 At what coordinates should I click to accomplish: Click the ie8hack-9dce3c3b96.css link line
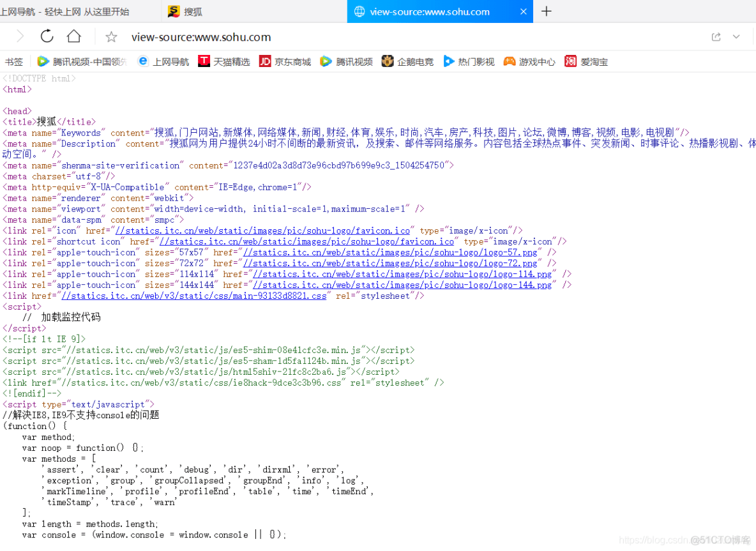click(223, 382)
